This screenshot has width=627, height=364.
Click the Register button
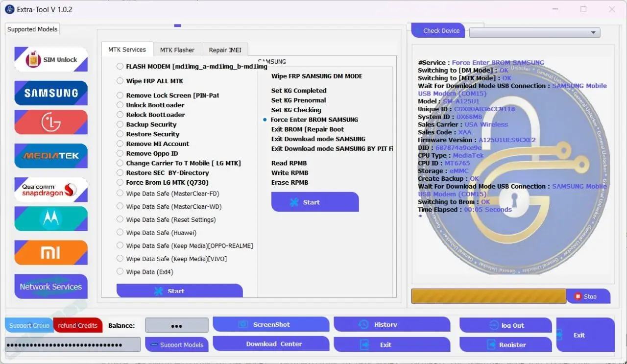(506, 344)
